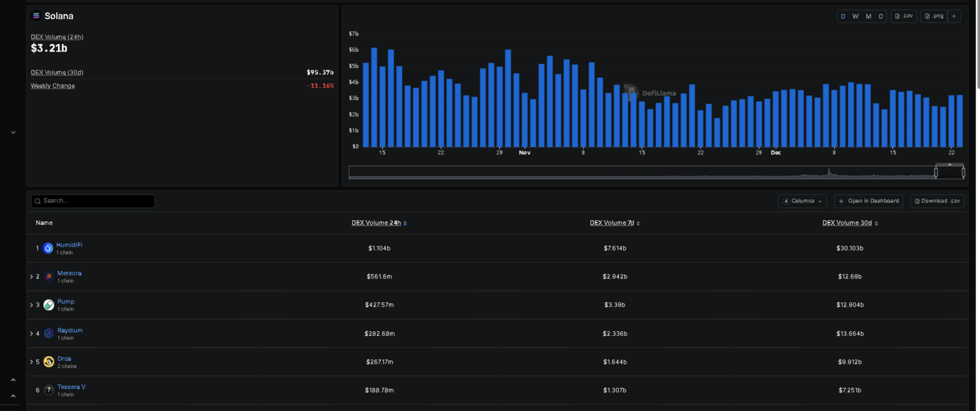Click the Orca protocol logo icon
The height and width of the screenshot is (411, 980).
[x=49, y=362]
